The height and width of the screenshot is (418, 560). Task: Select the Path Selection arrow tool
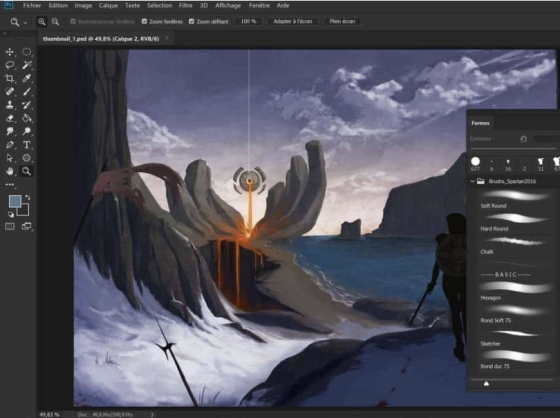[x=10, y=158]
